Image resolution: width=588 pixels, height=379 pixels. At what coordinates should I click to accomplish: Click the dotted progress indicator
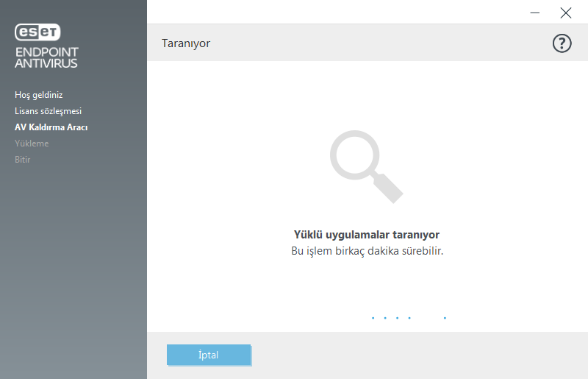point(409,318)
